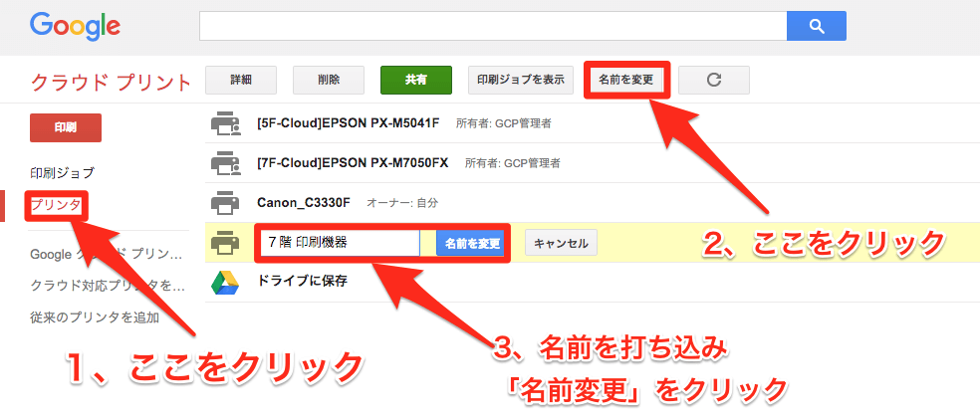The image size is (980, 420).
Task: Click the 削除 button
Action: (x=328, y=80)
